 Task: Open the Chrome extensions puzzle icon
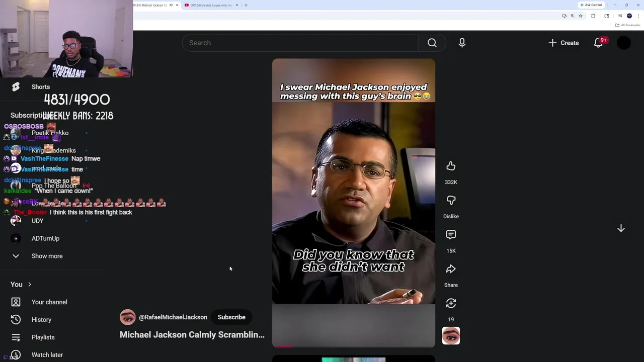593,16
